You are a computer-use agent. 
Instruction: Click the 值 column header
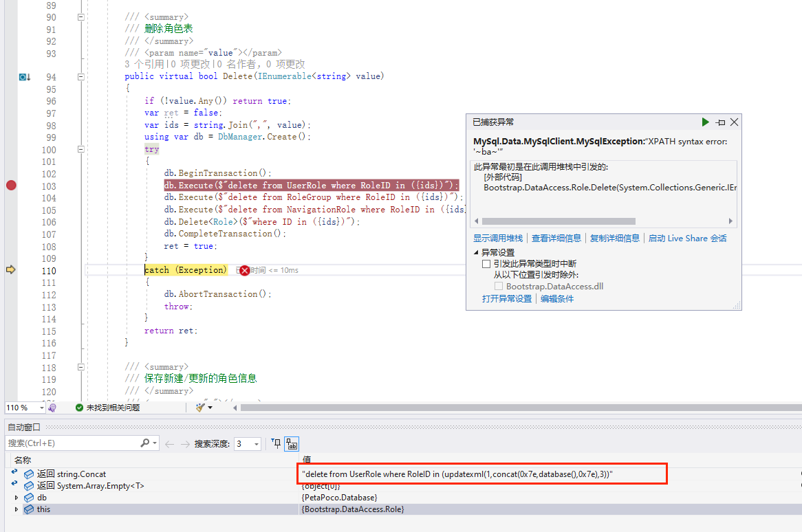click(307, 459)
